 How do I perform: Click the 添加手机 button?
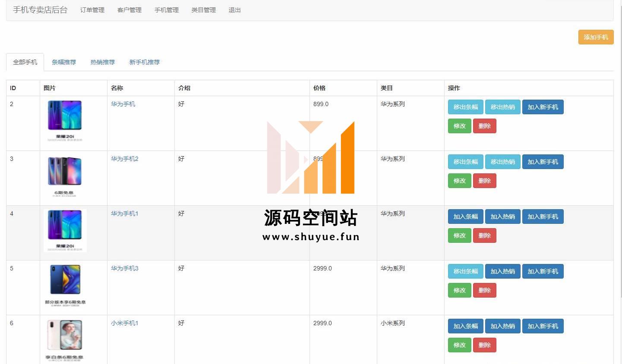[596, 37]
